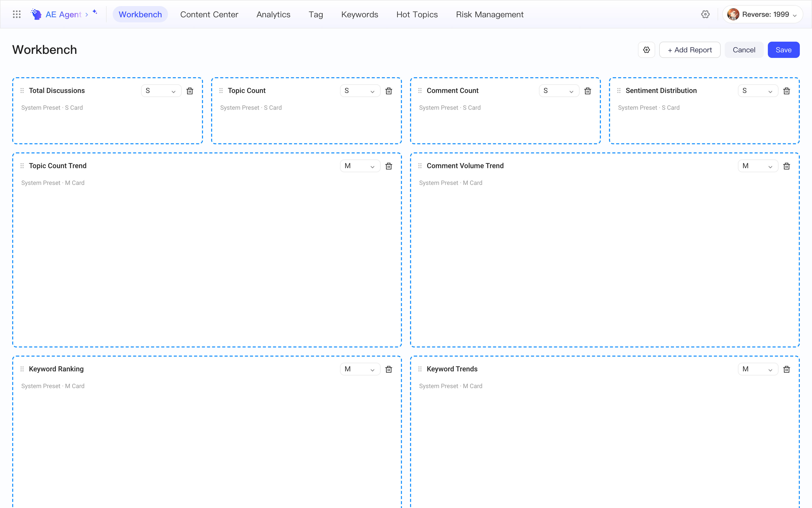Grab the Topic Count Trend drag handle
Image resolution: width=812 pixels, height=508 pixels.
22,166
